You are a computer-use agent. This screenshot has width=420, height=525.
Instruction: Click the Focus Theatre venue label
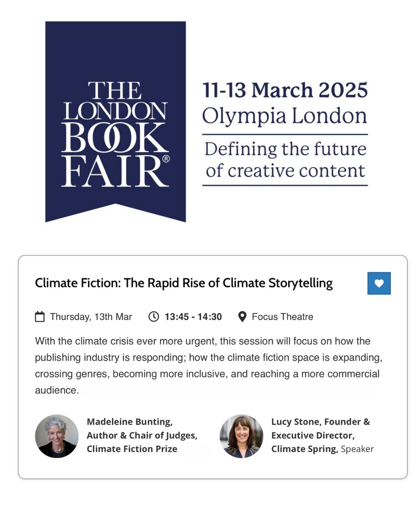click(282, 317)
